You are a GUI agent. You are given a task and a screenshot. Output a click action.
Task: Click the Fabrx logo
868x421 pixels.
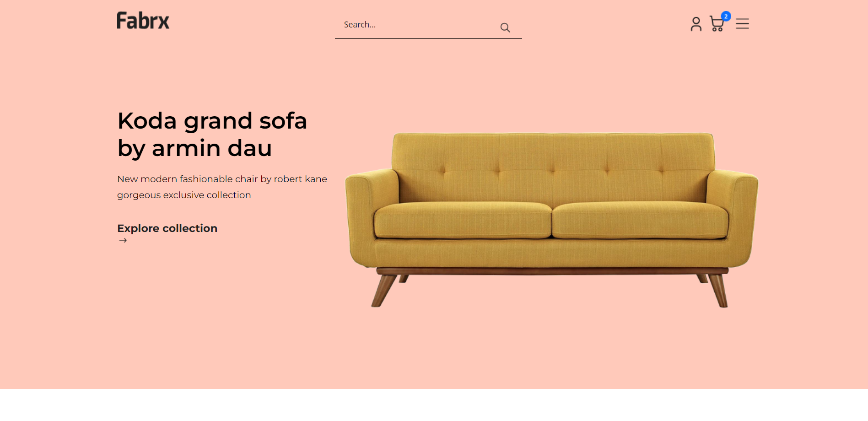pos(143,21)
